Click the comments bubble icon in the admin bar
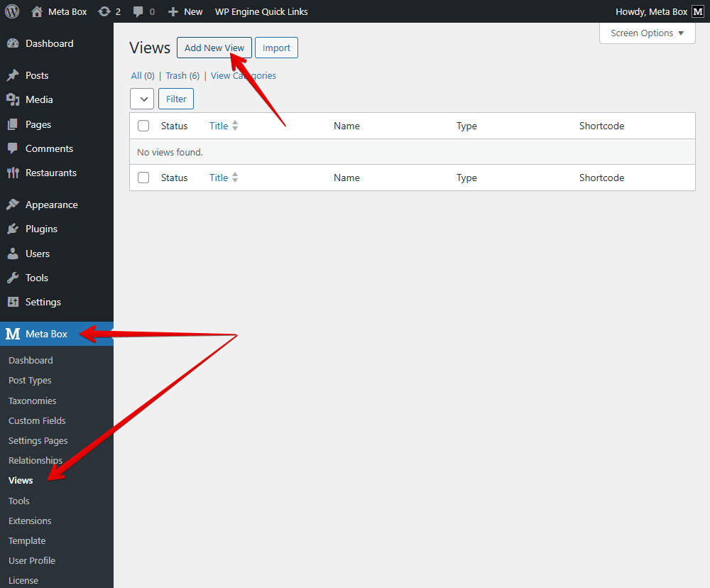 pyautogui.click(x=139, y=11)
